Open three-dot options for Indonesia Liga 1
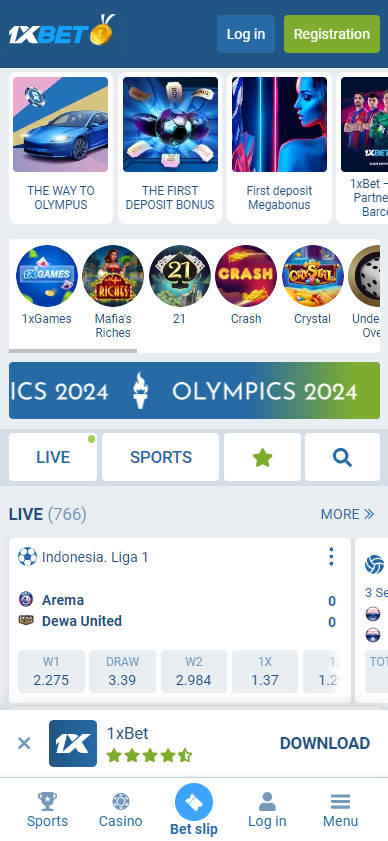 coord(331,557)
